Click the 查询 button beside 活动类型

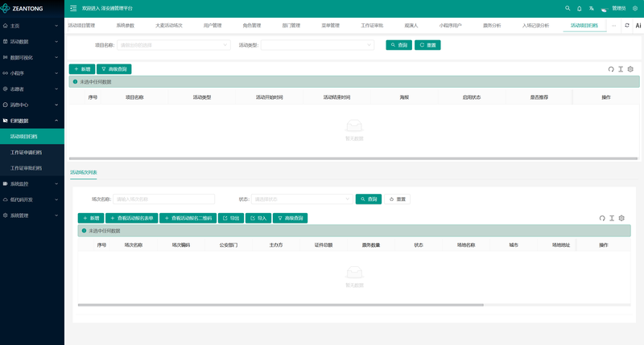398,45
